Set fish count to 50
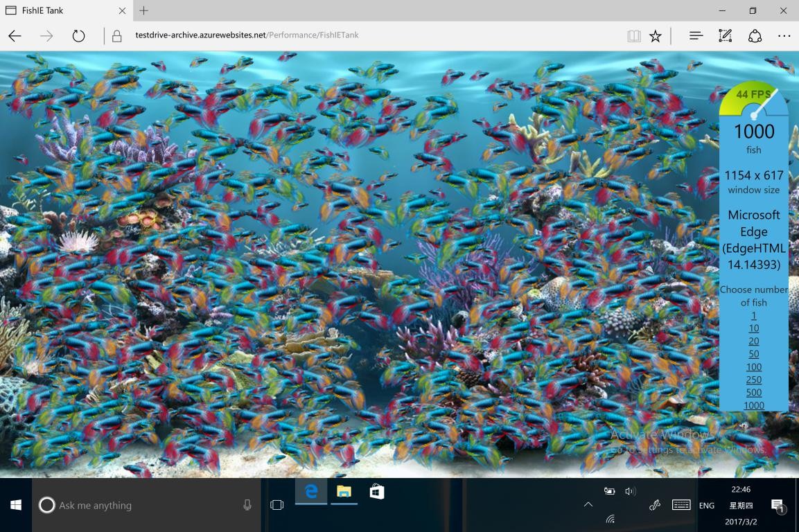This screenshot has width=799, height=532. click(754, 354)
